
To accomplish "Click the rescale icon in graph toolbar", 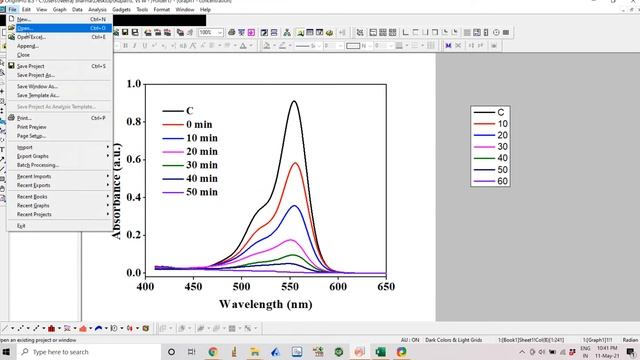I will pyautogui.click(x=360, y=32).
